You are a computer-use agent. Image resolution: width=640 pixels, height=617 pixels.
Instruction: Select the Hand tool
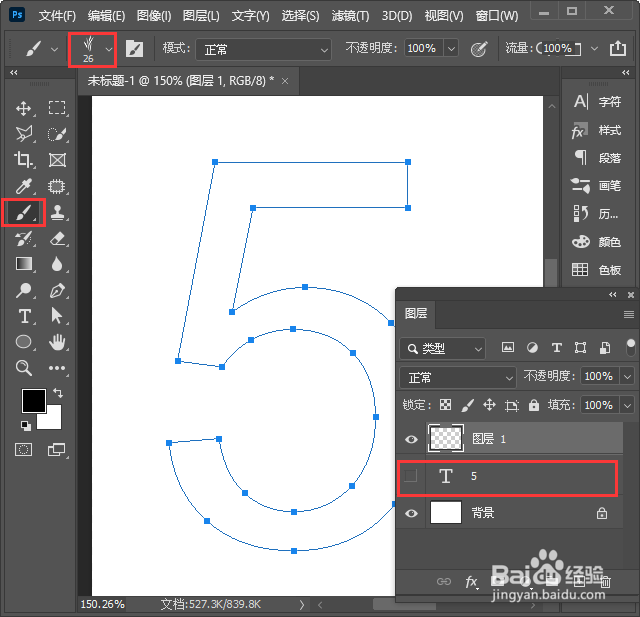click(x=57, y=342)
